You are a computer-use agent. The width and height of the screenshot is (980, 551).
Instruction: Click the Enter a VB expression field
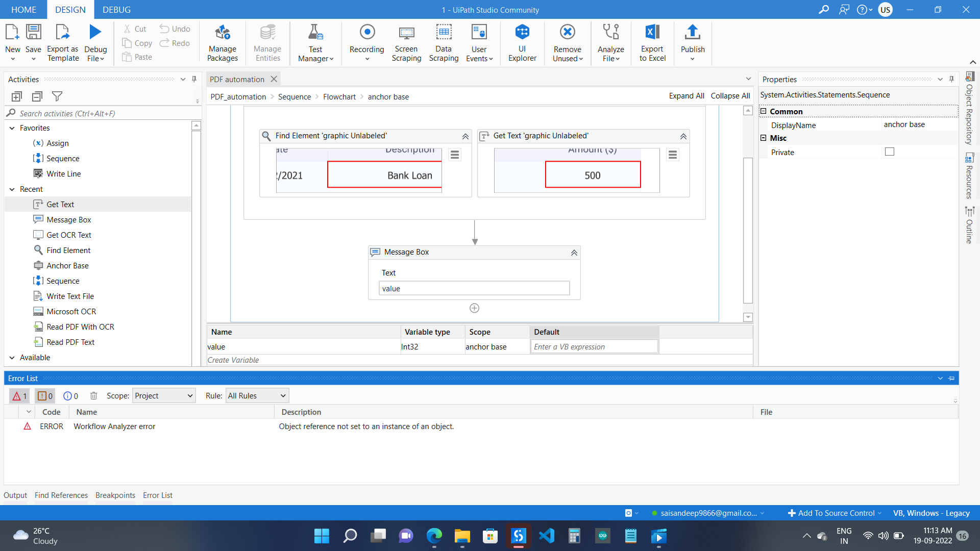(x=594, y=346)
